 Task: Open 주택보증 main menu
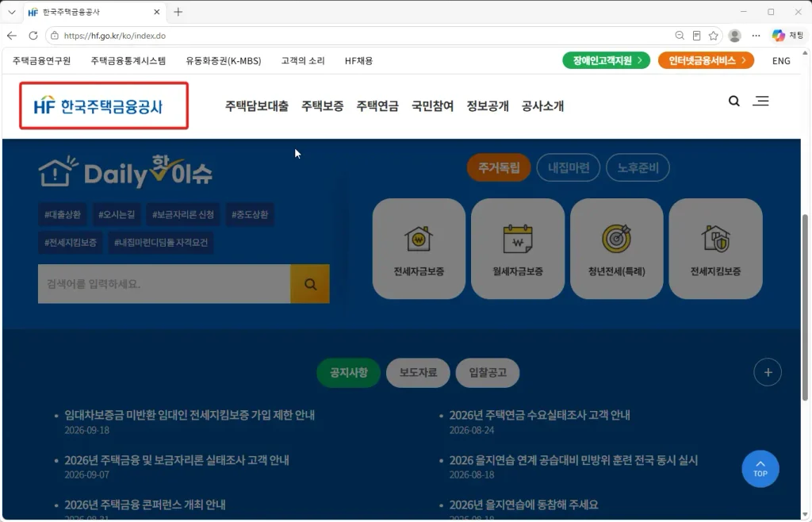pyautogui.click(x=323, y=106)
